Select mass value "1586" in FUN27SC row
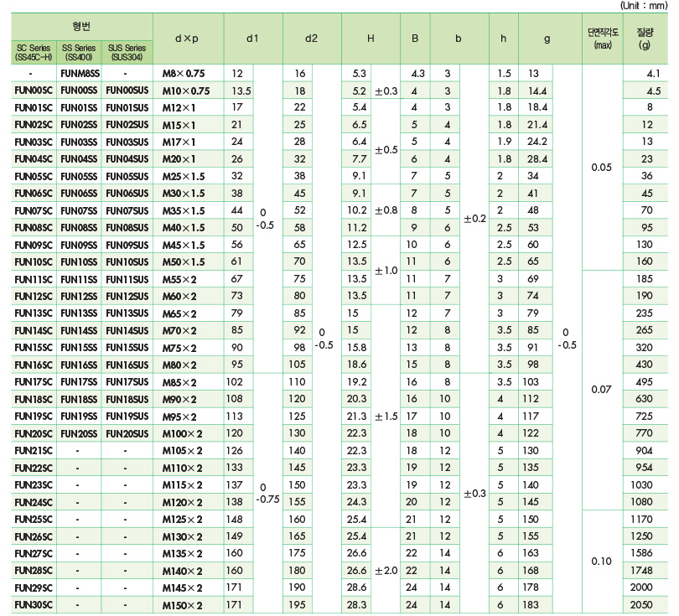 [641, 554]
